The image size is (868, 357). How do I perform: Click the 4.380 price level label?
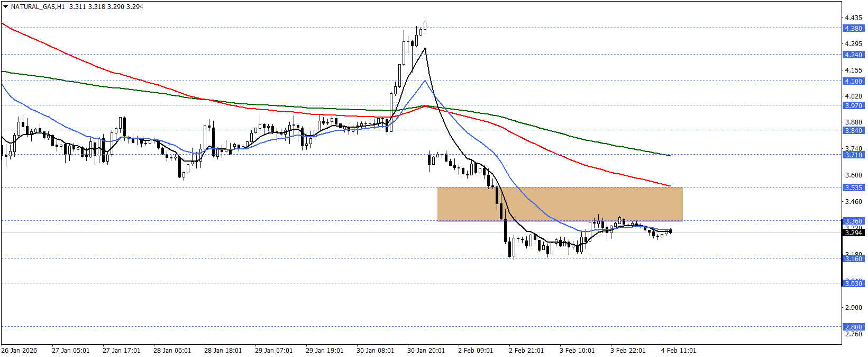click(853, 29)
